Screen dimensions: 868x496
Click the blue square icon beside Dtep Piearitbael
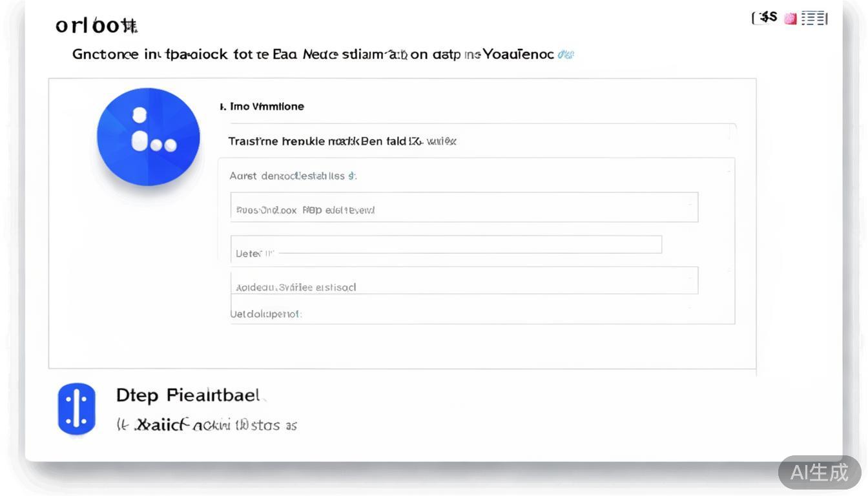click(76, 408)
